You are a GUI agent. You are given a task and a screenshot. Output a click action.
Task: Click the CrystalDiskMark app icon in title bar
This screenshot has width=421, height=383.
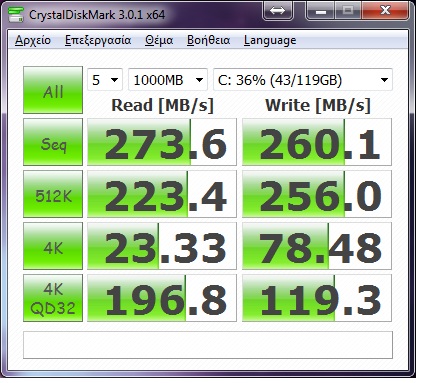[x=16, y=15]
